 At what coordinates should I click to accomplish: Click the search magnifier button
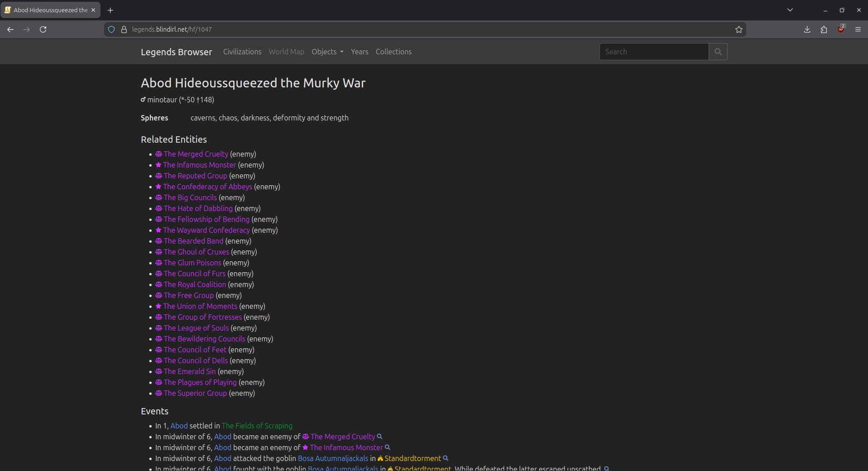718,52
